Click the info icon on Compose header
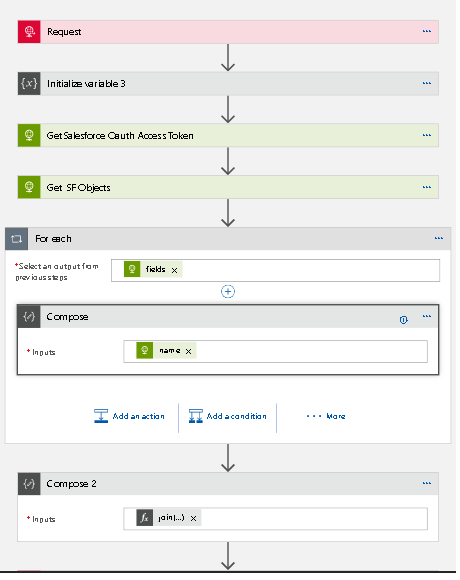Image resolution: width=460 pixels, height=580 pixels. [403, 320]
